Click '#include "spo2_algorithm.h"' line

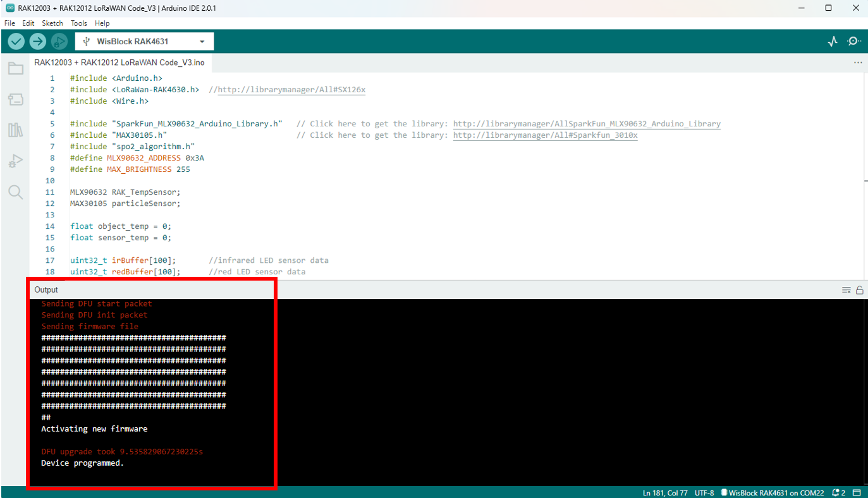132,147
